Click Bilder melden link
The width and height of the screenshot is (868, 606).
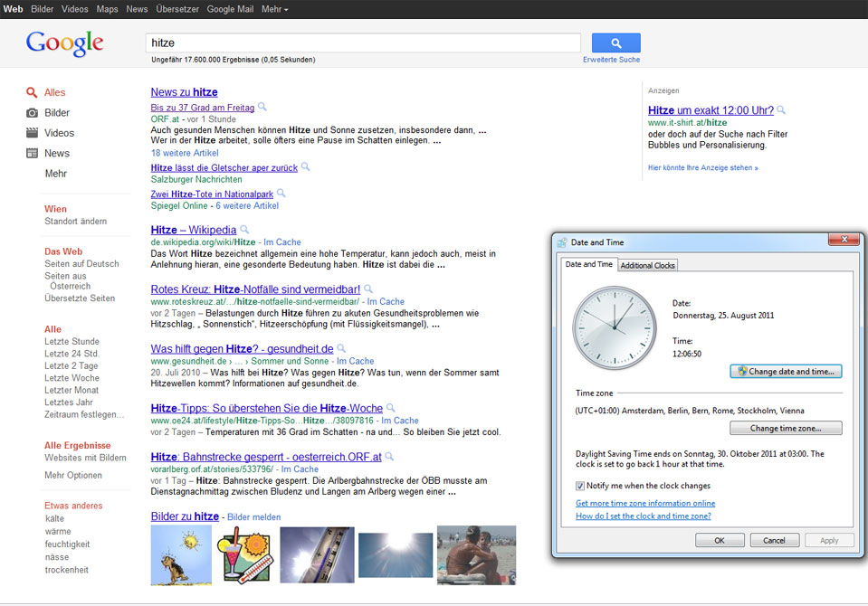click(254, 516)
